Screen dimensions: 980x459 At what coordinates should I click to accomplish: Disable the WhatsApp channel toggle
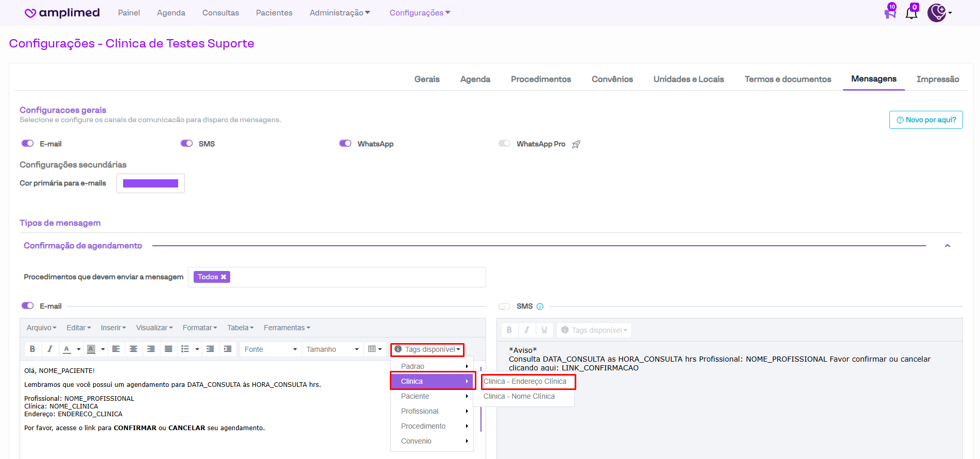pyautogui.click(x=345, y=144)
